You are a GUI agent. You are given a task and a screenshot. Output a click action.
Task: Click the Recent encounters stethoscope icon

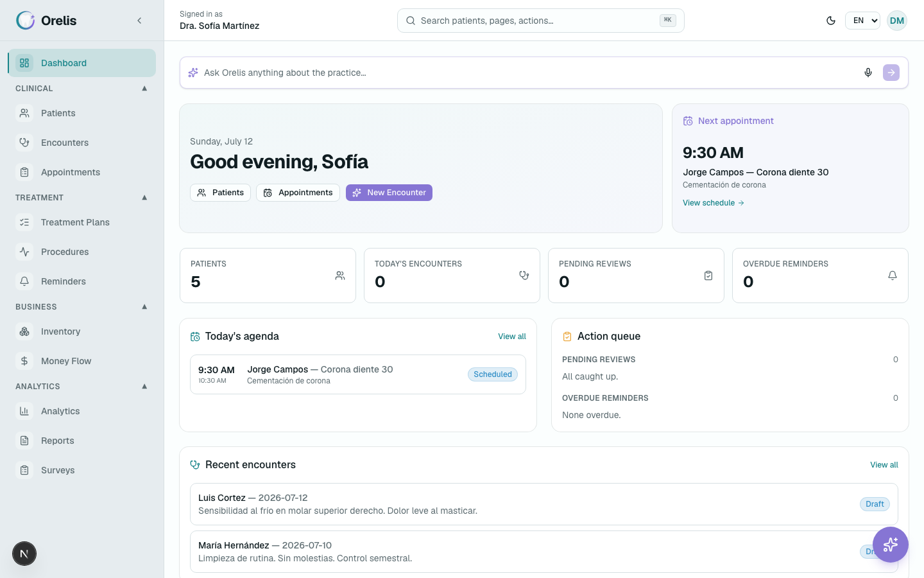pyautogui.click(x=195, y=465)
